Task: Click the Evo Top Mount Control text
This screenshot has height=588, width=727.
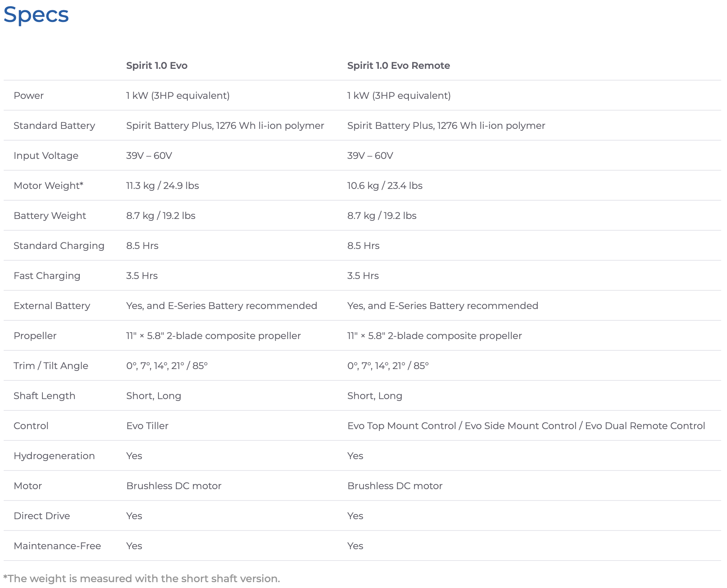Action: [402, 426]
